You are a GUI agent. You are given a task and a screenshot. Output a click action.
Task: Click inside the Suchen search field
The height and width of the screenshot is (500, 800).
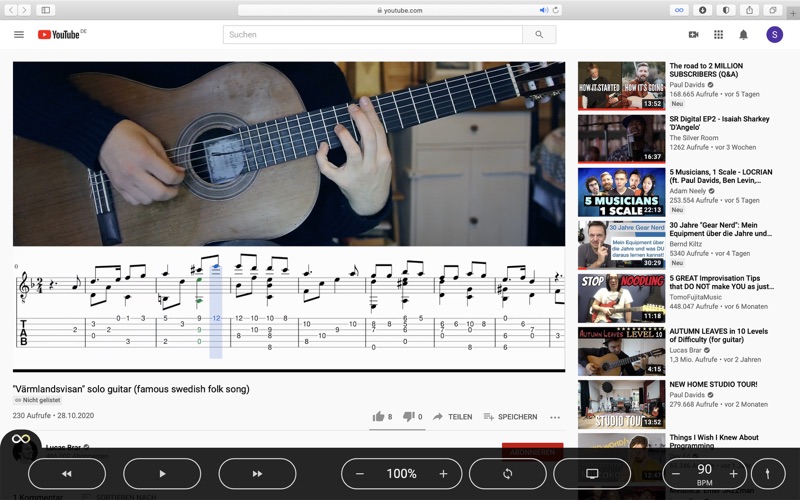pyautogui.click(x=372, y=35)
